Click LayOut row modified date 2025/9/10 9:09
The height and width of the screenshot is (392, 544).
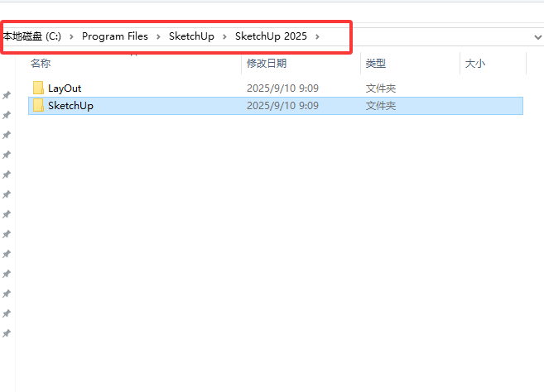click(282, 88)
